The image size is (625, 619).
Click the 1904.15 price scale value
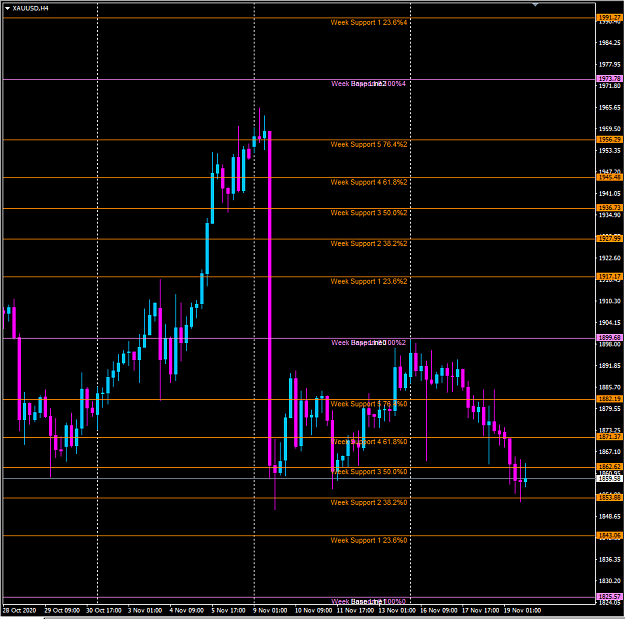coord(610,323)
